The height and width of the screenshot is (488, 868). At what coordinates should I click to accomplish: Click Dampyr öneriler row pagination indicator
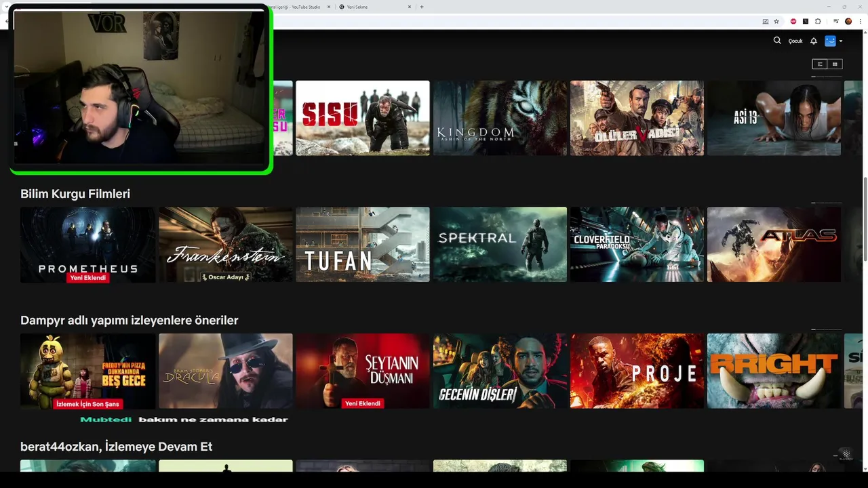[827, 329]
